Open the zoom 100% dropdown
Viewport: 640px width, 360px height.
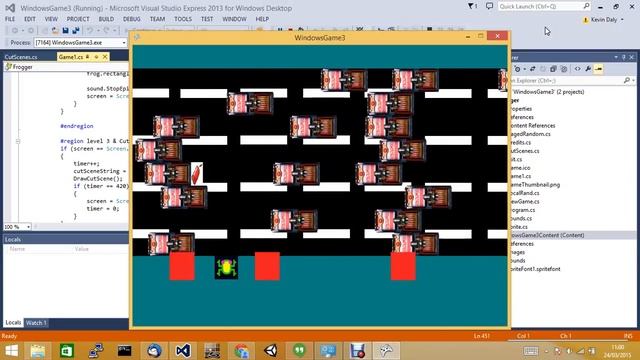[x=28, y=227]
